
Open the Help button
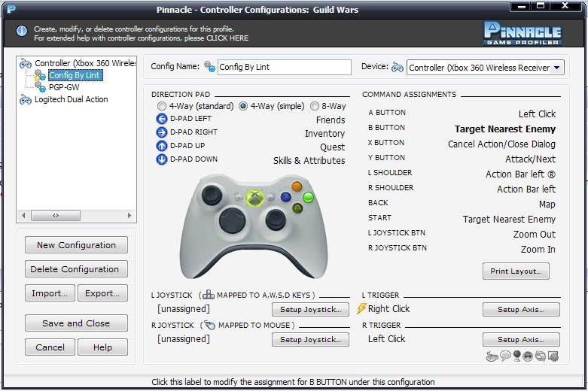[x=102, y=347]
